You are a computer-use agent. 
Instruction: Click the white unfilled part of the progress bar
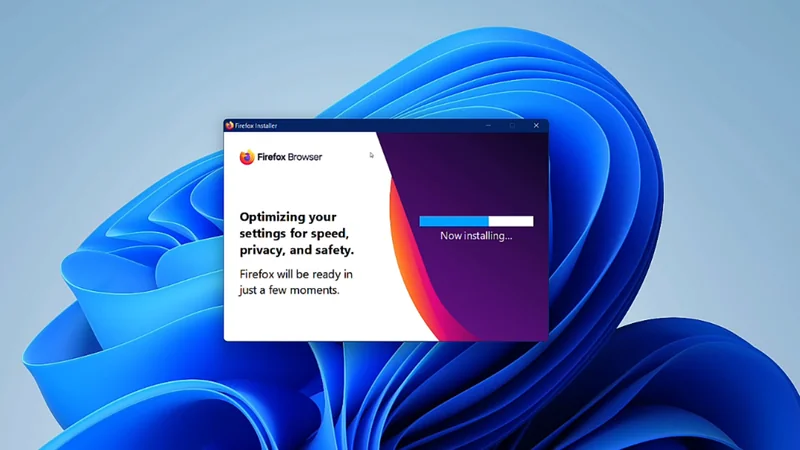[x=511, y=221]
